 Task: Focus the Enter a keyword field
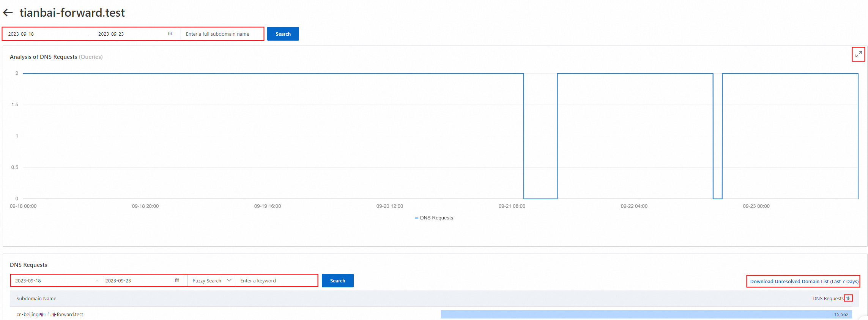(276, 281)
